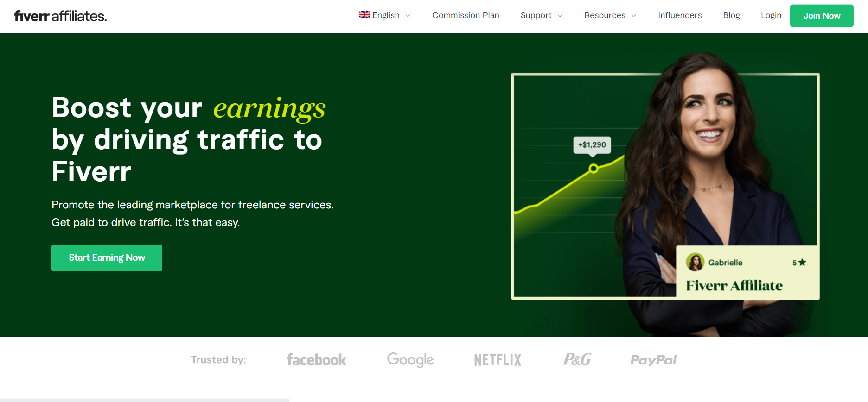Click the +$1,290 chart data point marker

[x=593, y=168]
